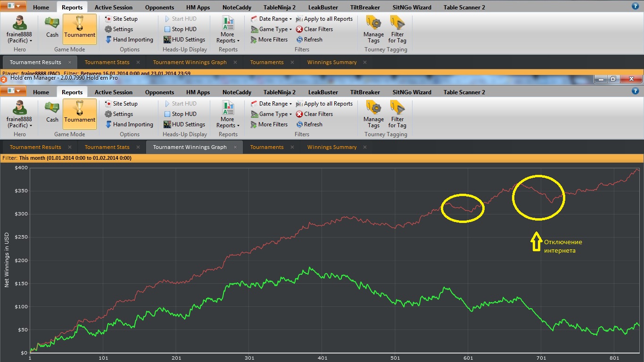Apply filters to all reports in the front window
The image size is (644, 362).
click(324, 104)
